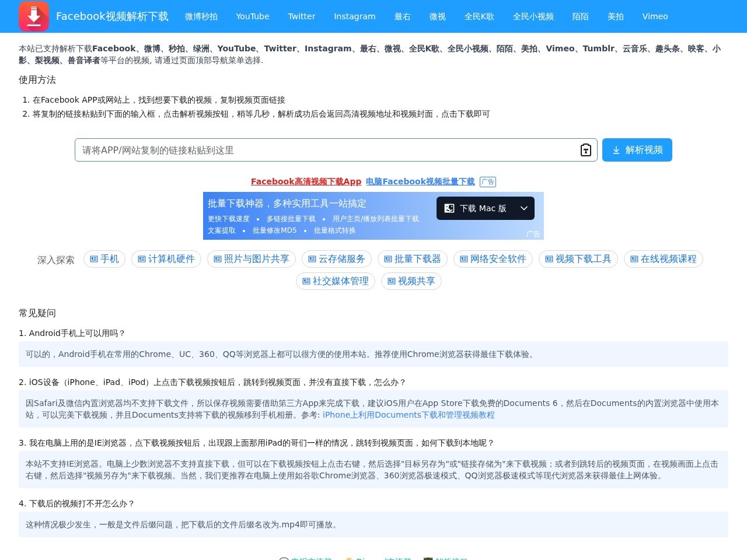747x560 pixels.
Task: Paste from clipboard using the input's icon
Action: click(586, 150)
